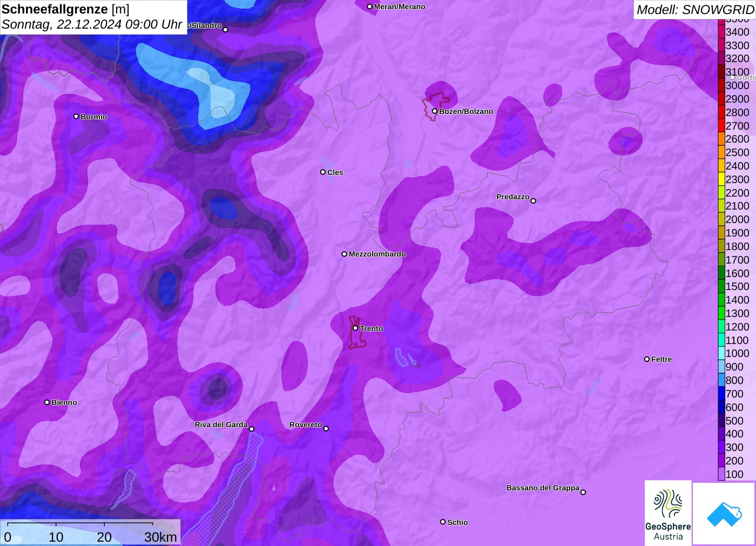Pick the legend color swatch for 700

(x=721, y=394)
